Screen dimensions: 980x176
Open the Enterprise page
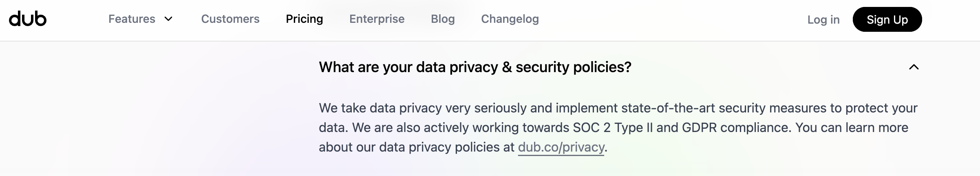[377, 19]
